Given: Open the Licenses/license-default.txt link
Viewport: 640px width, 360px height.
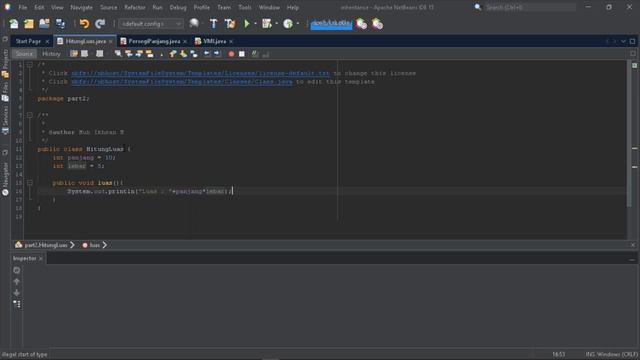Looking at the screenshot, I should [200, 73].
